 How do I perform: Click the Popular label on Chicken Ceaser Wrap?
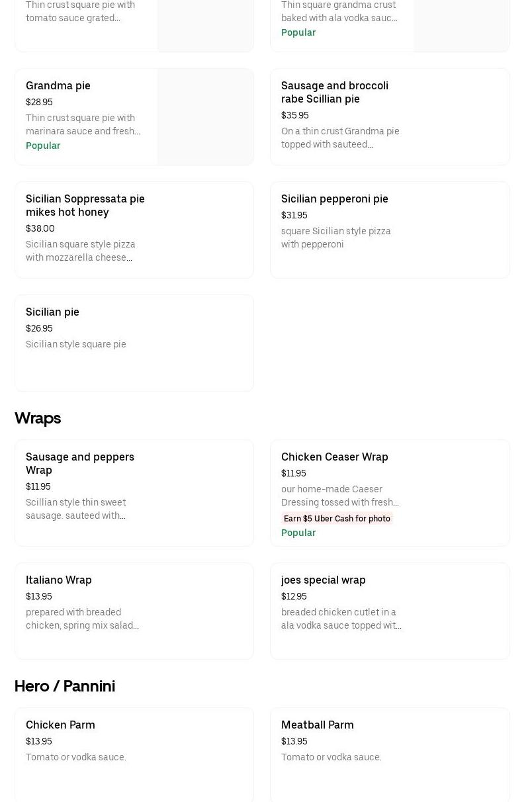coord(298,533)
